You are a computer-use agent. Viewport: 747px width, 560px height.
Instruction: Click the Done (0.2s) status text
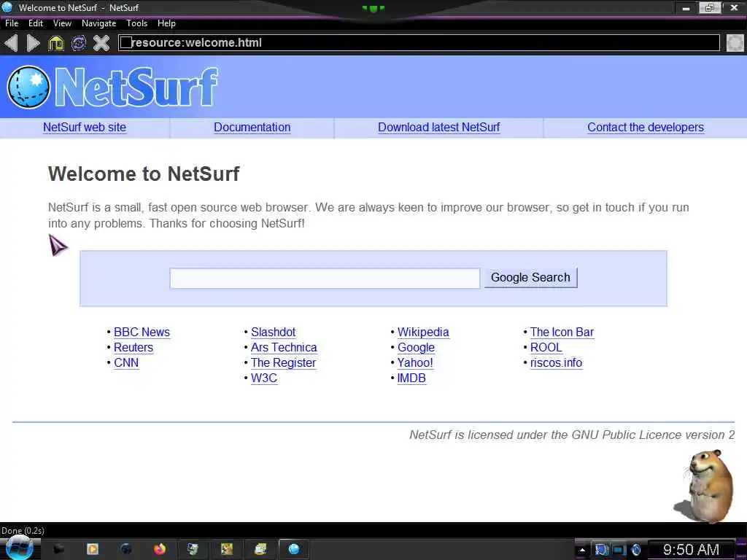click(23, 531)
